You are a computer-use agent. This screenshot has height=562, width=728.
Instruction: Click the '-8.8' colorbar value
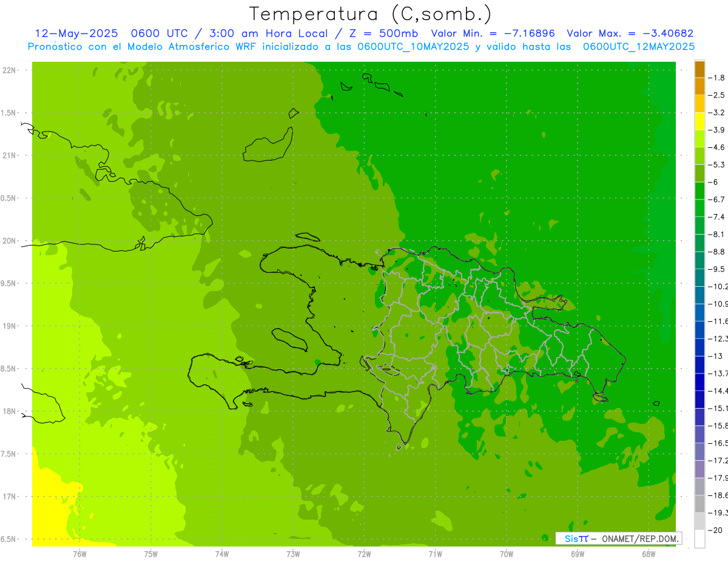tap(717, 252)
